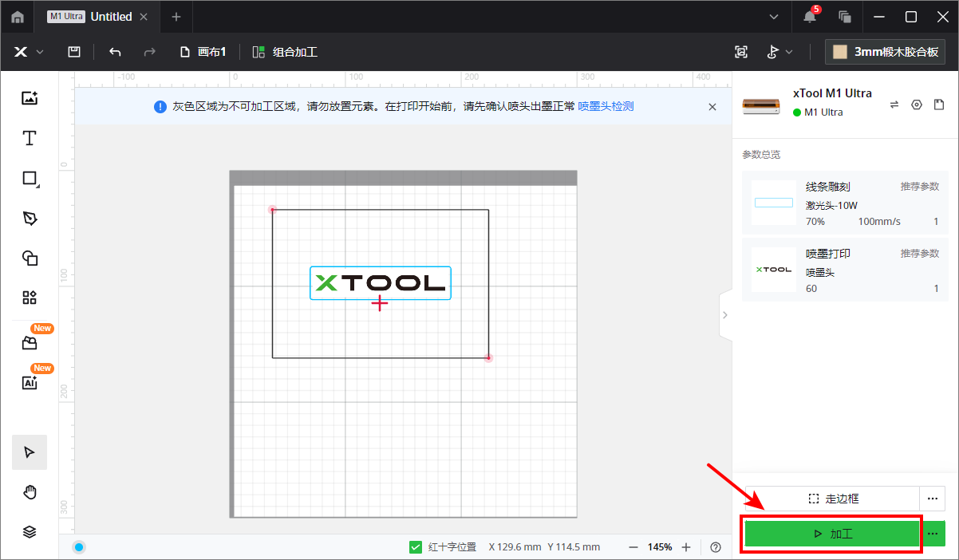Switch to the Hand pan tool
This screenshot has height=560, width=959.
30,492
